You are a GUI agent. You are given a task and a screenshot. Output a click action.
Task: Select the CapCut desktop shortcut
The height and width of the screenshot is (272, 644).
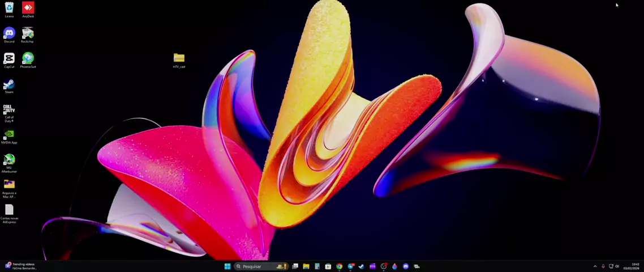[9, 59]
